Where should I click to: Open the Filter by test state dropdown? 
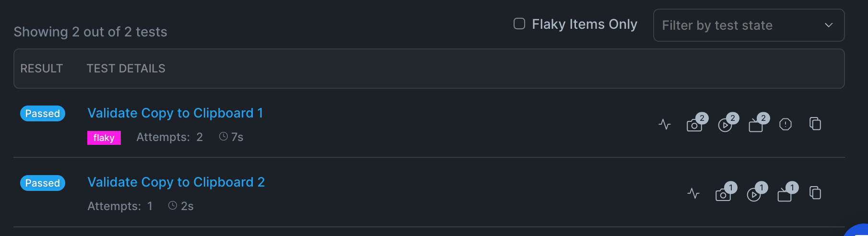point(749,25)
